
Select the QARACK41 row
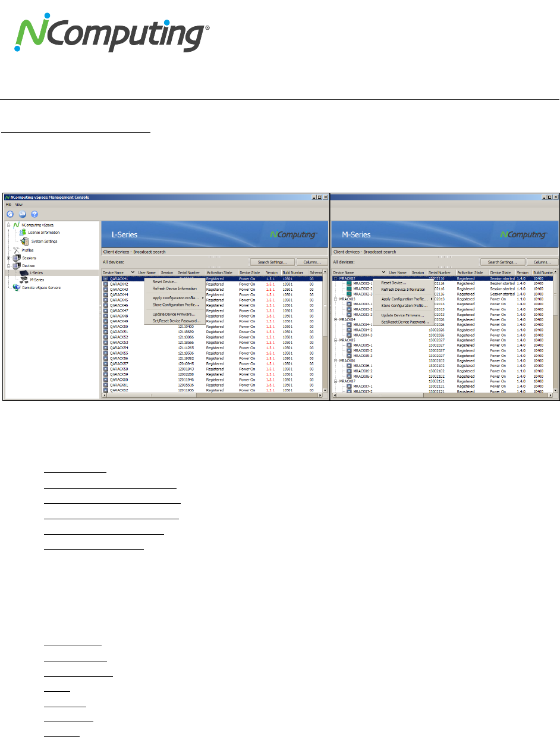coord(212,278)
